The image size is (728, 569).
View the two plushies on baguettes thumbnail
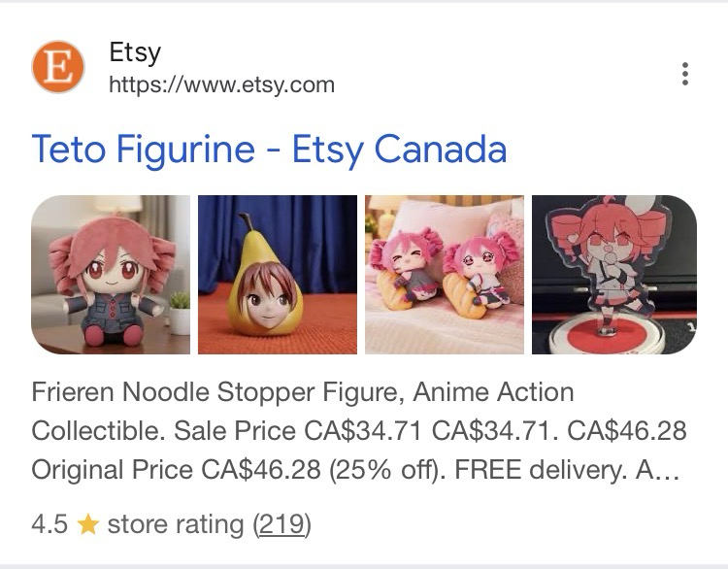(x=445, y=275)
